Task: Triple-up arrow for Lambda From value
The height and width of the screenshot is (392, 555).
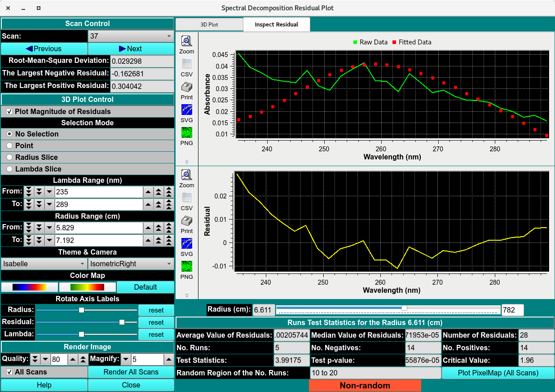Action: (169, 192)
